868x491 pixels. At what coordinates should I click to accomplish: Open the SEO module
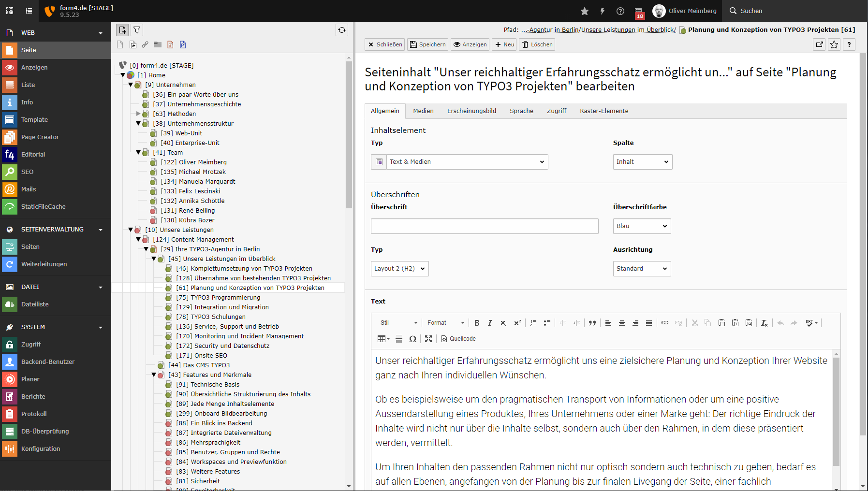(x=56, y=172)
